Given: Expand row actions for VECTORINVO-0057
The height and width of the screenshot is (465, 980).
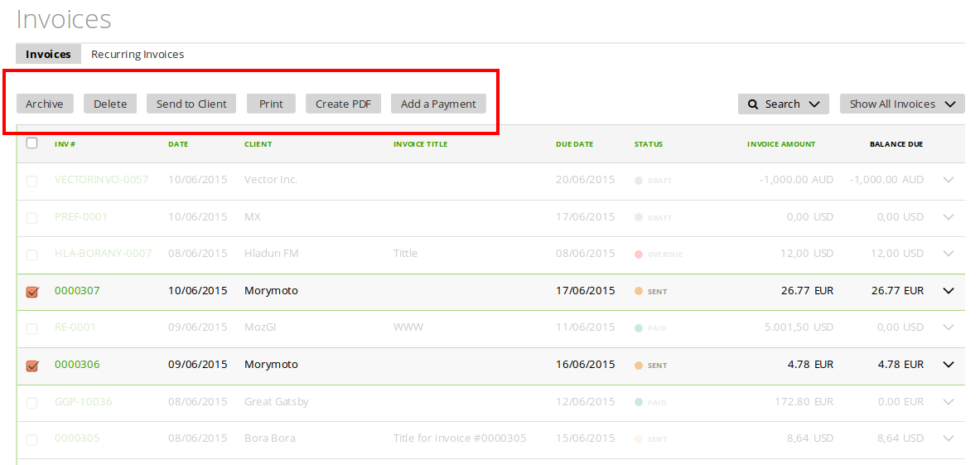Looking at the screenshot, I should point(949,180).
